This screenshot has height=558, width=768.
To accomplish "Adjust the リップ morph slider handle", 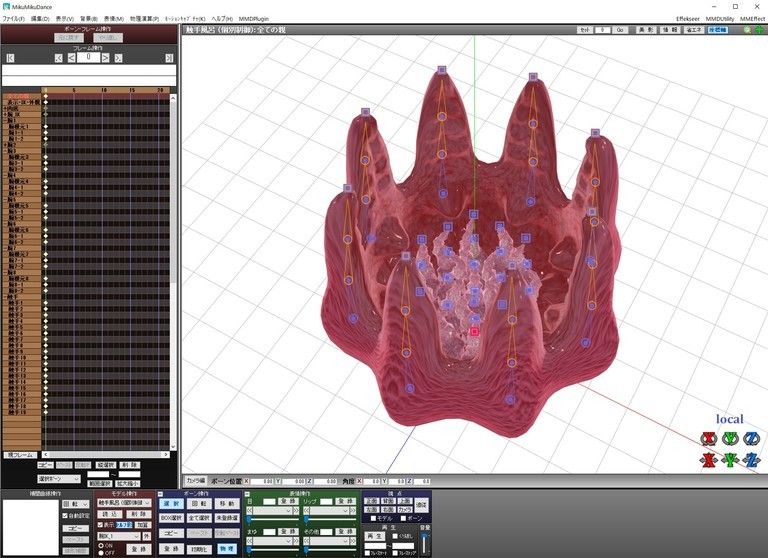I will (x=306, y=519).
